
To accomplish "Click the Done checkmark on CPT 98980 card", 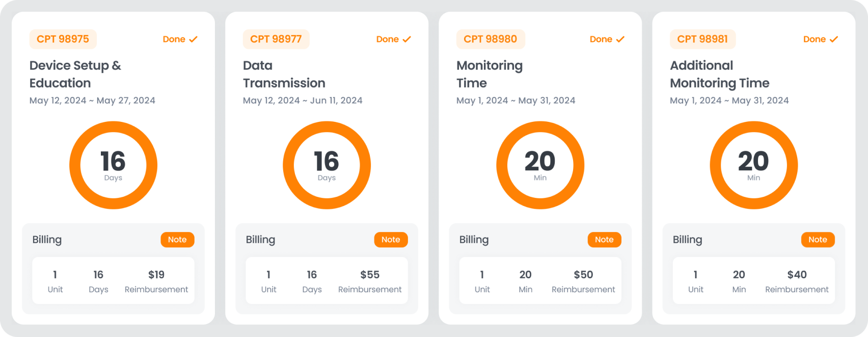I will pos(620,39).
